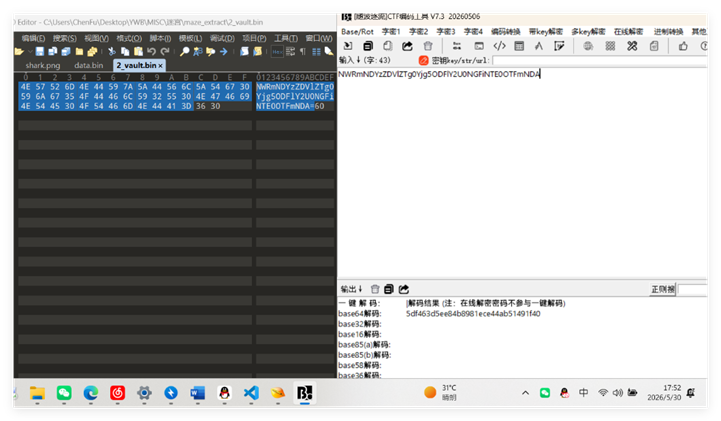Open the 在线解密 menu in CTF tool

628,32
